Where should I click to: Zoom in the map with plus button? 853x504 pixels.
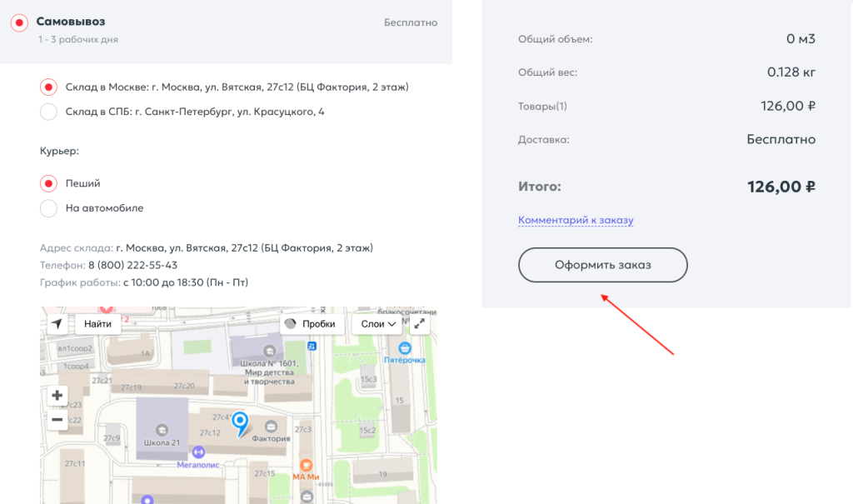(x=57, y=396)
